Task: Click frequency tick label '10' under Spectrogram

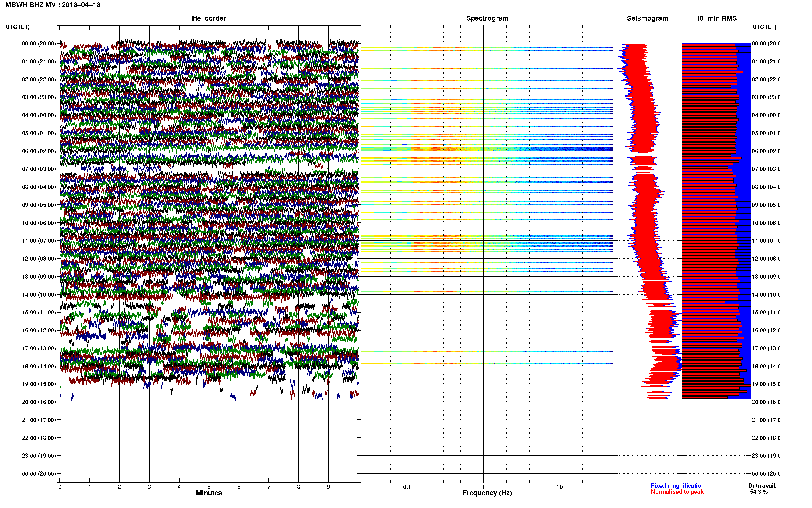Action: (560, 487)
